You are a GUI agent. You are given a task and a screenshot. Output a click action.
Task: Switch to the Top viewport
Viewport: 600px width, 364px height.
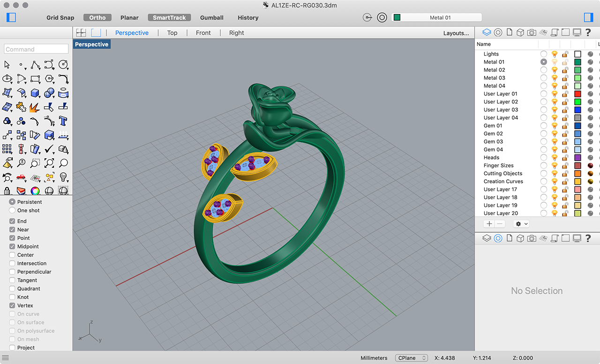[172, 33]
